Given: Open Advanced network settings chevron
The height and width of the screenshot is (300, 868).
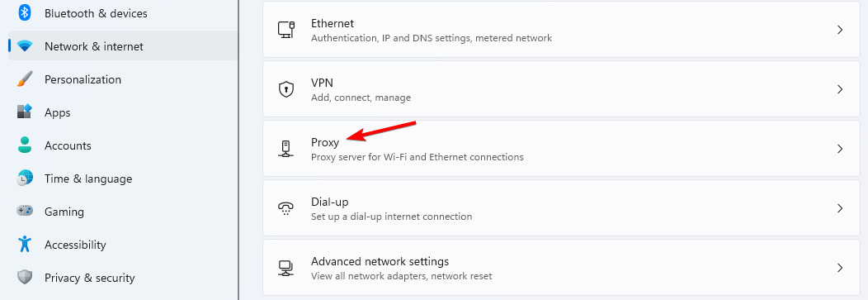Looking at the screenshot, I should tap(840, 267).
